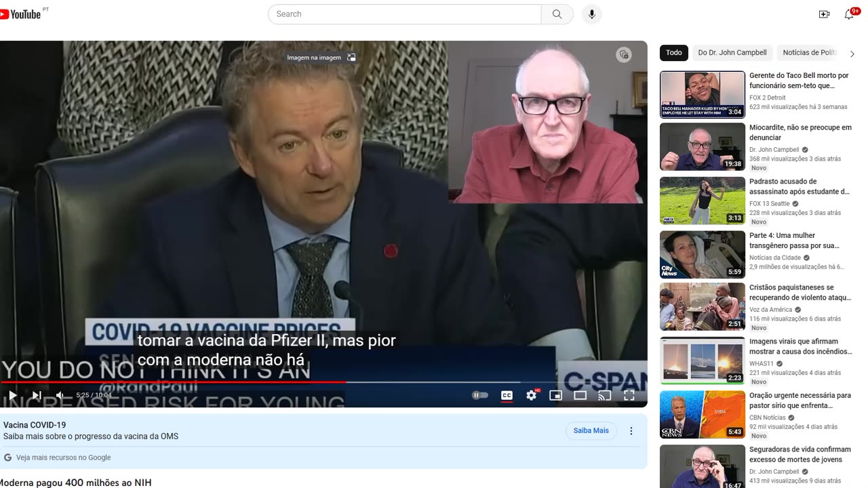The image size is (868, 488).
Task: Open the Imagens virais video thumbnail
Action: (703, 361)
